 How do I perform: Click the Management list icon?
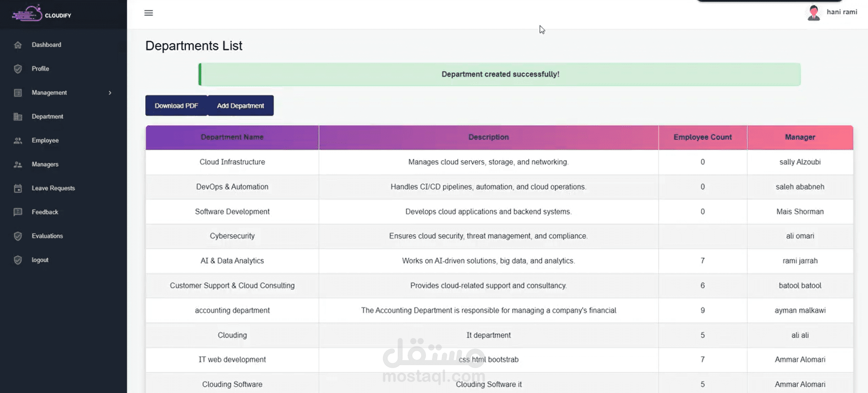pos(18,92)
